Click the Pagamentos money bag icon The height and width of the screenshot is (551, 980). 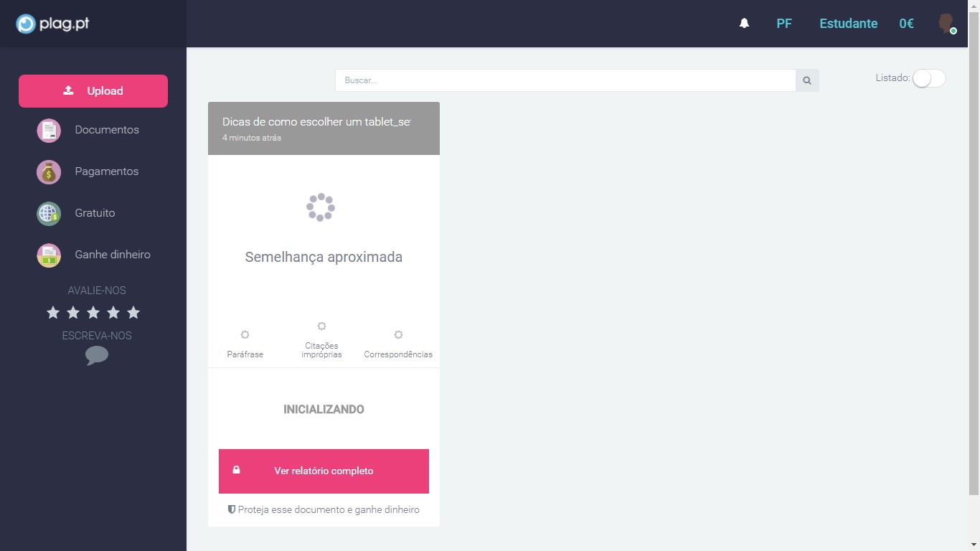coord(49,172)
